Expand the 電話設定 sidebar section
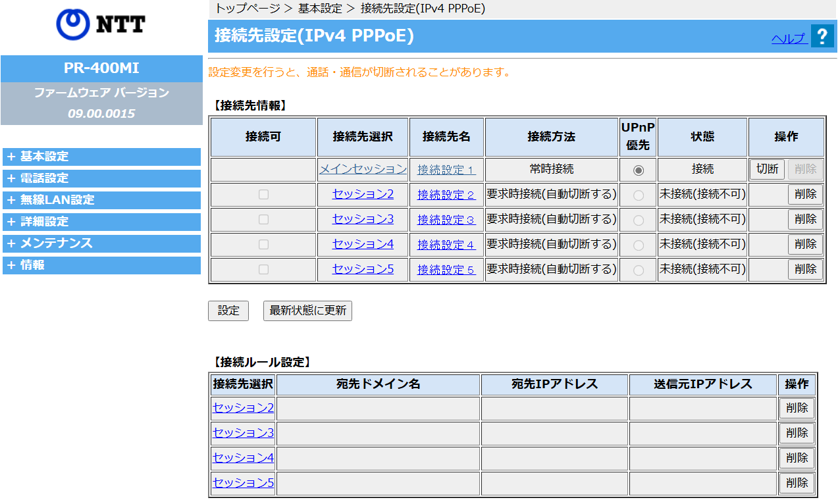 (x=101, y=178)
